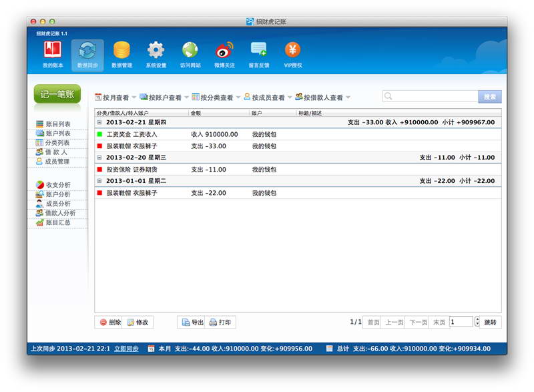The width and height of the screenshot is (534, 392).
Task: Open the 按分类查看 dropdown
Action: click(216, 97)
